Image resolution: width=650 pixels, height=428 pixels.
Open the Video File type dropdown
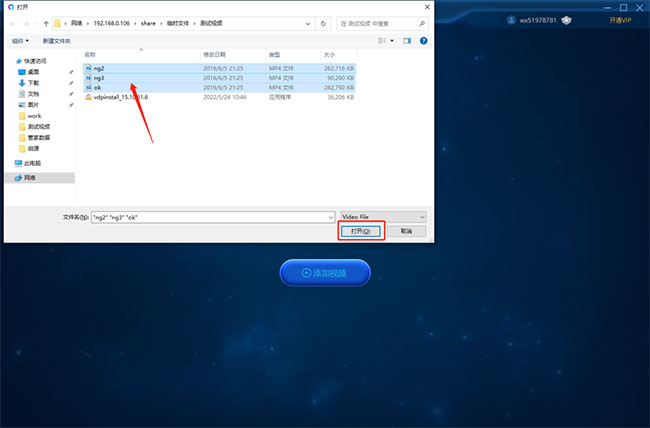pyautogui.click(x=383, y=217)
